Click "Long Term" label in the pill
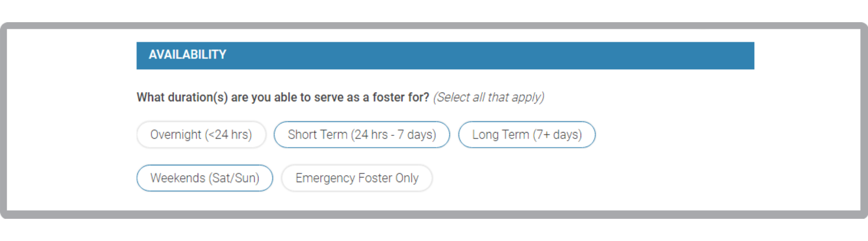The width and height of the screenshot is (868, 241). click(501, 134)
